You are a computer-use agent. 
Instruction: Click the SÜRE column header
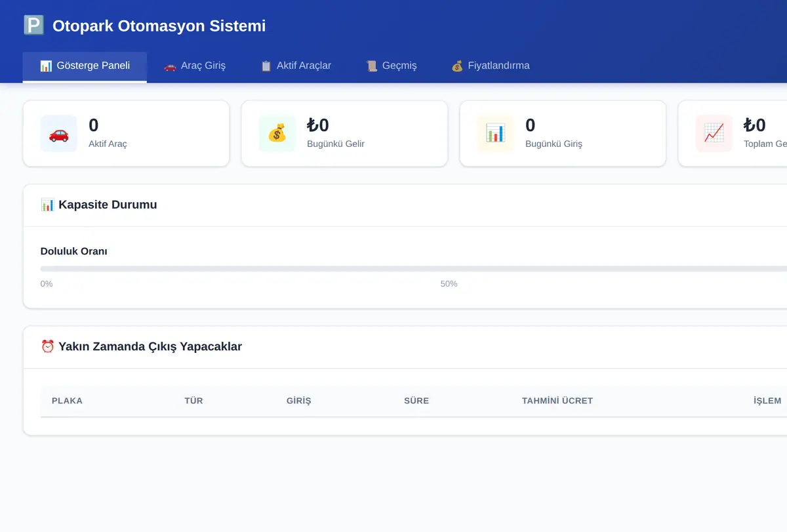(416, 401)
